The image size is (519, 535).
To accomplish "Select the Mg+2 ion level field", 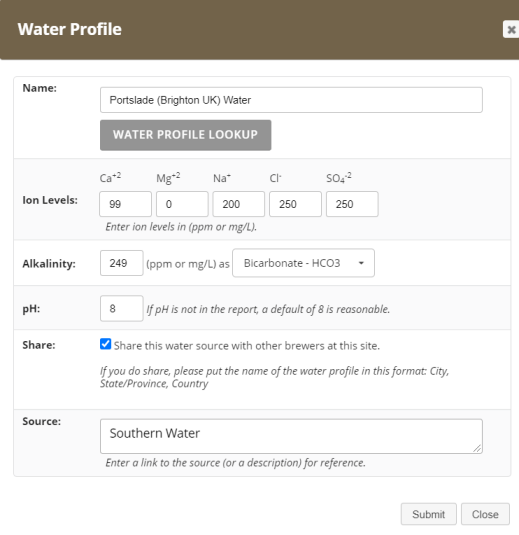I will [x=182, y=204].
